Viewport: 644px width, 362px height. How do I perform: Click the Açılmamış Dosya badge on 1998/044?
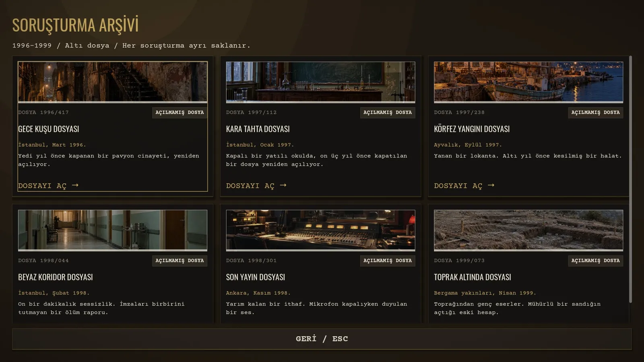coord(180,261)
